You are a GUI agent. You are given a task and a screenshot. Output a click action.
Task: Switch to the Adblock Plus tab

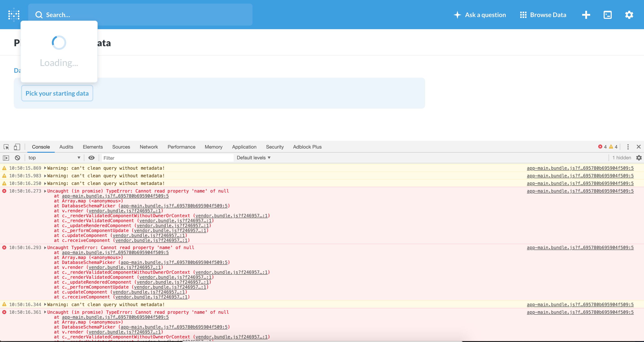coord(307,147)
